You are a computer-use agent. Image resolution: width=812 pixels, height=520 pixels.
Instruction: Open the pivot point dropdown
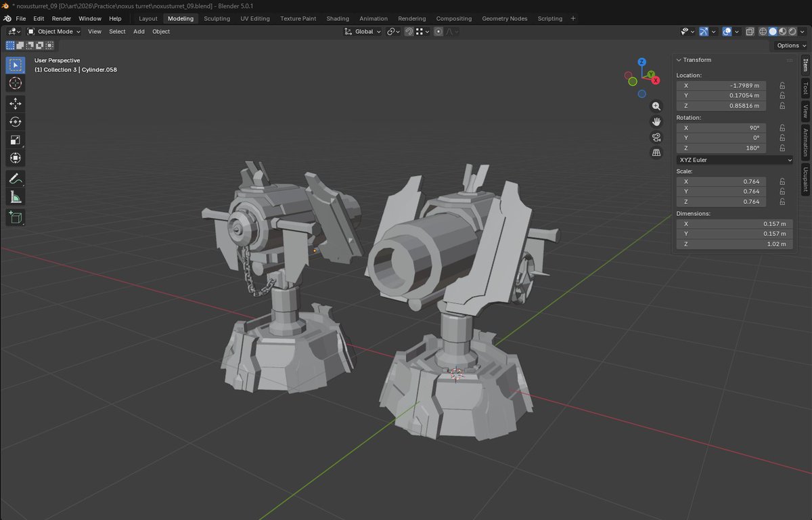click(x=394, y=31)
